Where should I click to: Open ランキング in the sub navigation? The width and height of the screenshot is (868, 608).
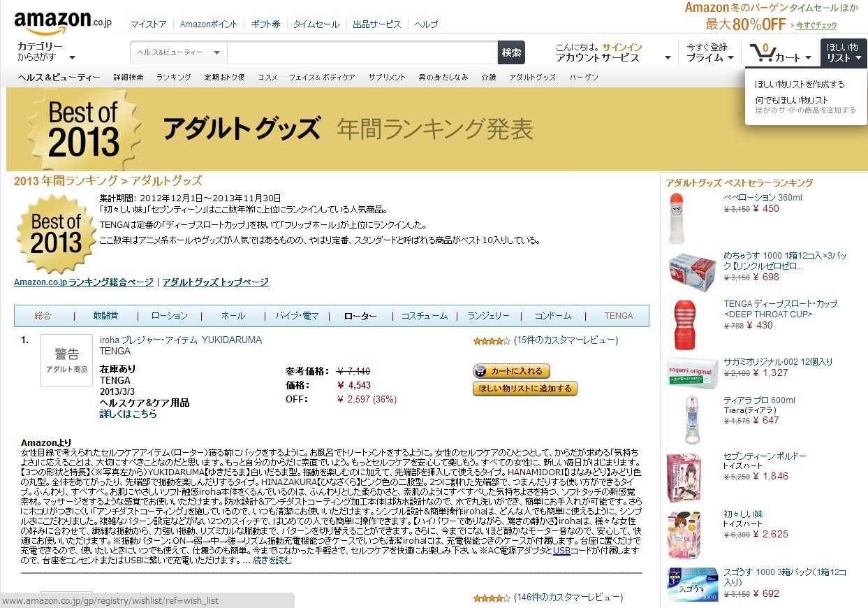pos(174,78)
